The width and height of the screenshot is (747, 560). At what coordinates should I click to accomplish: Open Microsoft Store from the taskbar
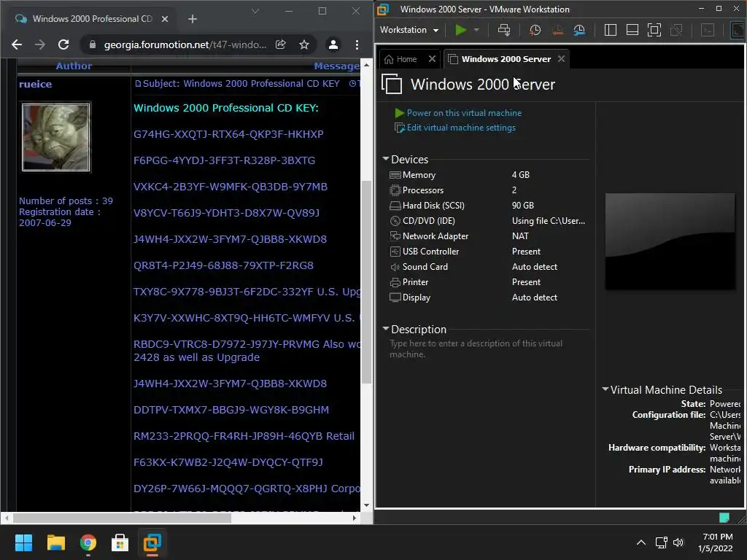click(120, 542)
